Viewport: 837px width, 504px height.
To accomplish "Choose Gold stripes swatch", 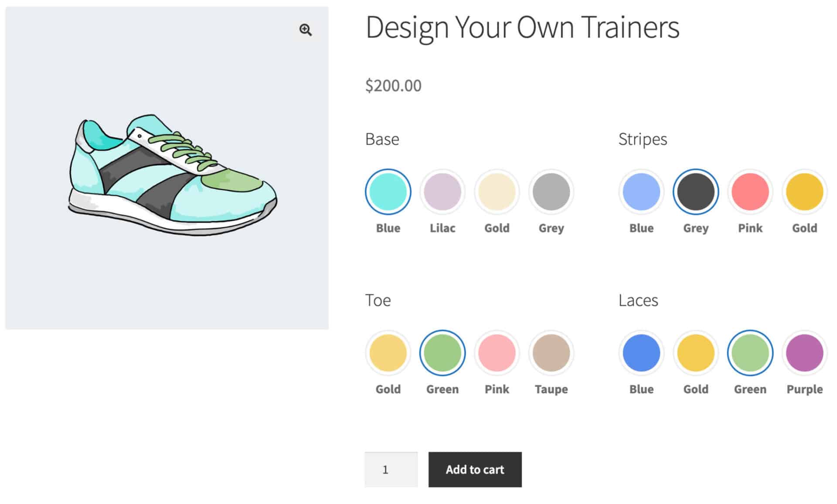I will [x=804, y=192].
